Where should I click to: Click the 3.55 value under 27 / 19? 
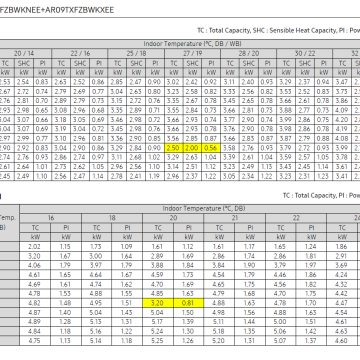tap(174, 110)
